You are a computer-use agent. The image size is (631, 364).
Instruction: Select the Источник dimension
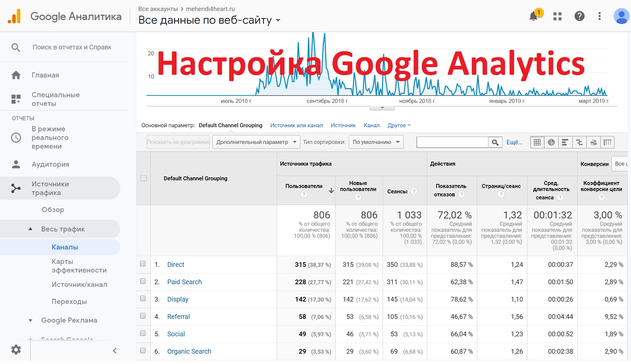pos(343,126)
